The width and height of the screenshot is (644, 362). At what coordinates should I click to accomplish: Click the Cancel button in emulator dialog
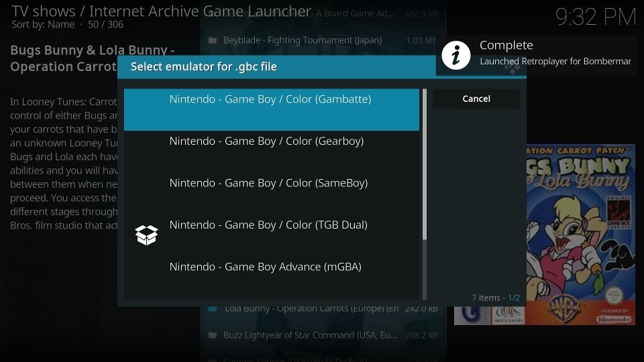[x=476, y=99]
